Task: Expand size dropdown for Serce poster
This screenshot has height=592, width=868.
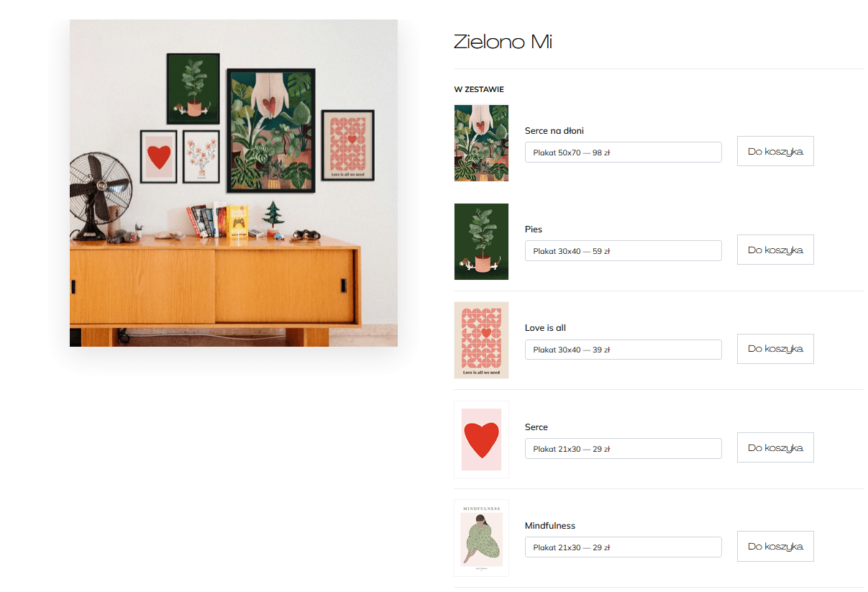Action: click(x=623, y=449)
